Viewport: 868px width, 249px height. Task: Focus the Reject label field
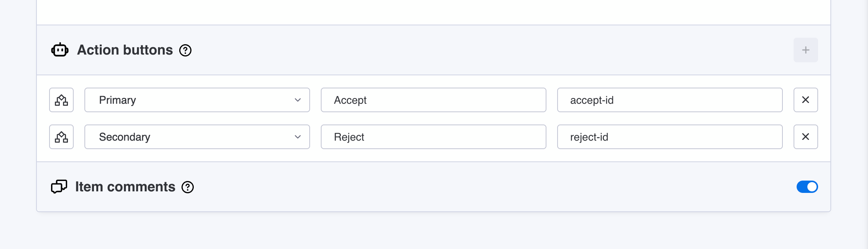(434, 137)
